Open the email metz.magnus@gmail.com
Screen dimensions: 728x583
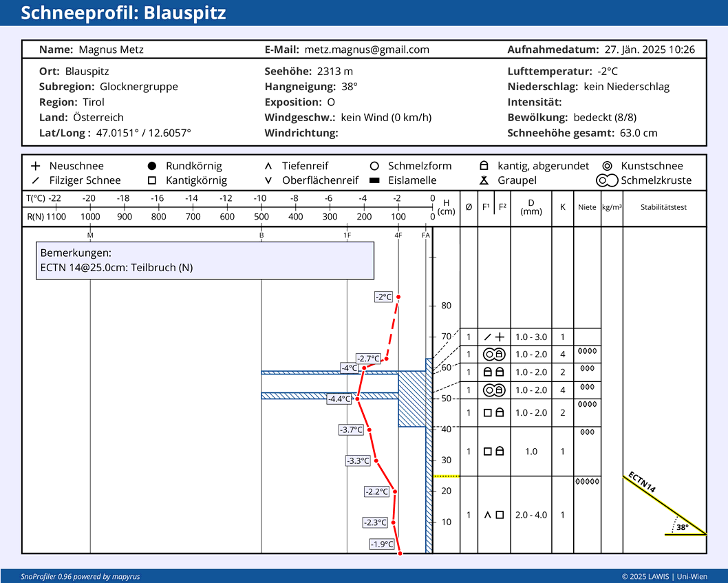coord(367,50)
